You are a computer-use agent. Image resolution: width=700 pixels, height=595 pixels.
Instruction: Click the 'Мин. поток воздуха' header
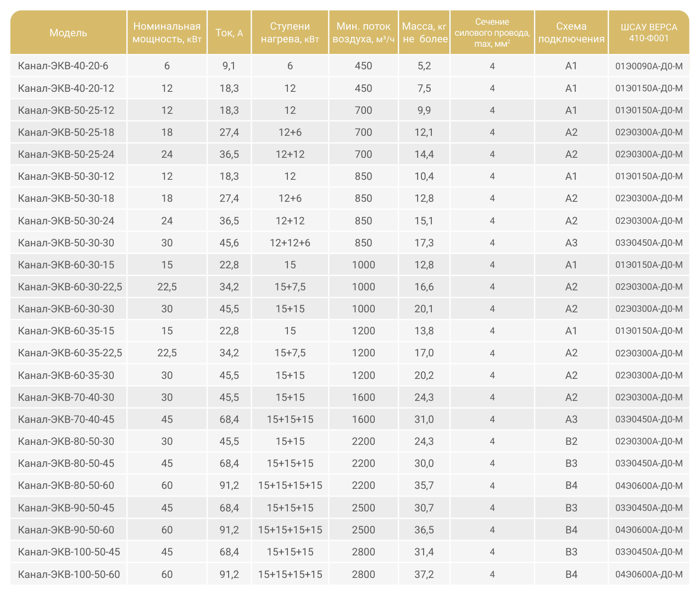[363, 32]
